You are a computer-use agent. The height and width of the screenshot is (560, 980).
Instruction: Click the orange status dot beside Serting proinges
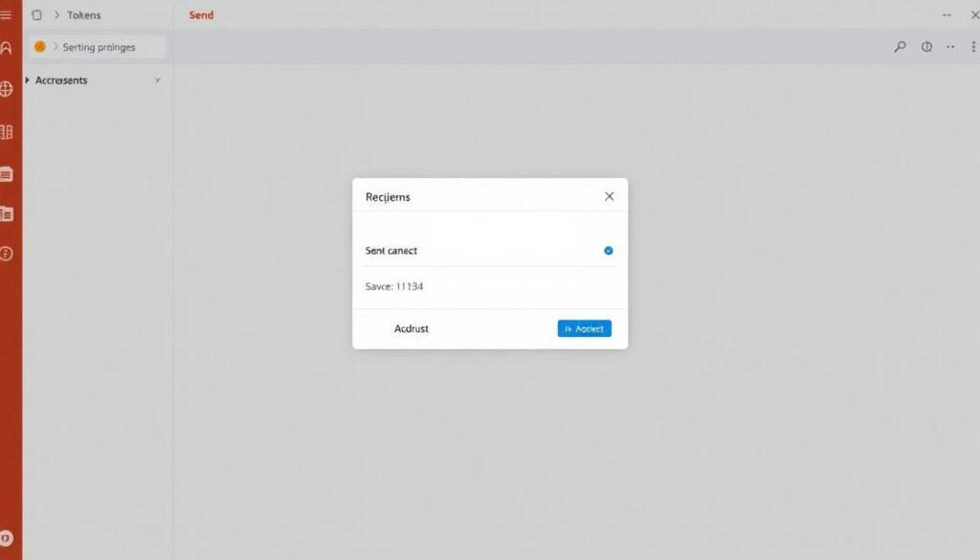click(x=40, y=47)
